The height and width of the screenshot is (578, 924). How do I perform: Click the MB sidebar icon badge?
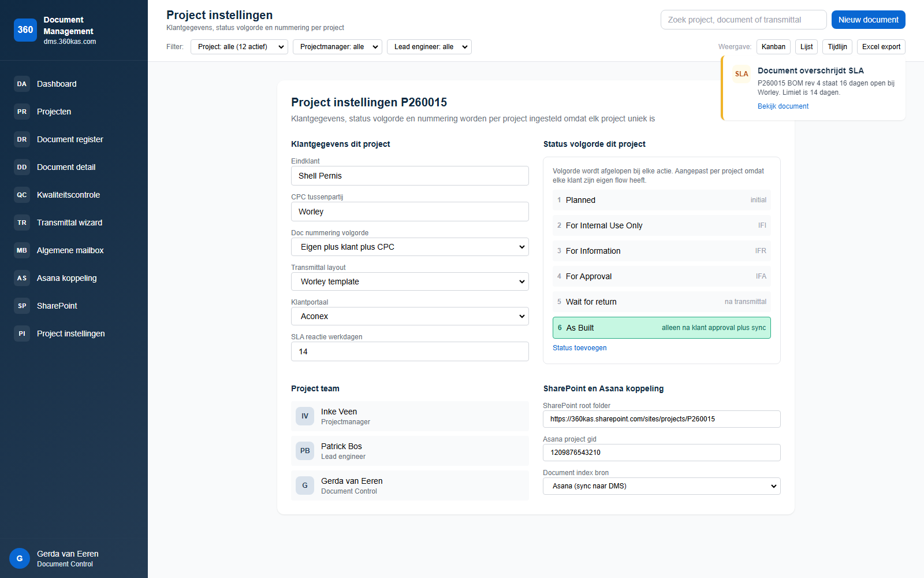(x=22, y=250)
